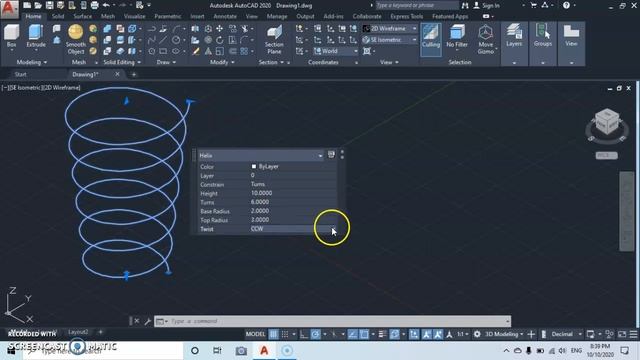This screenshot has height=360, width=640.
Task: Click the viewport label SE Isometric control
Action: (21, 88)
